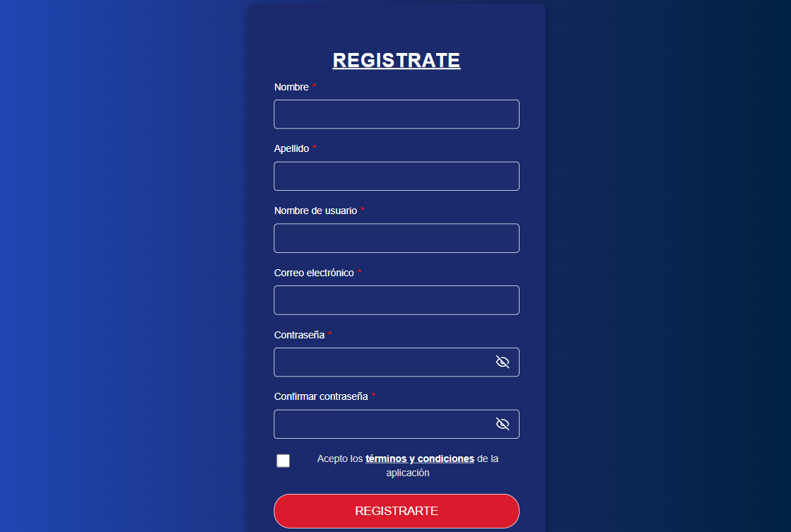The width and height of the screenshot is (791, 532).
Task: Check the Acepto los términos checkbox
Action: click(283, 460)
